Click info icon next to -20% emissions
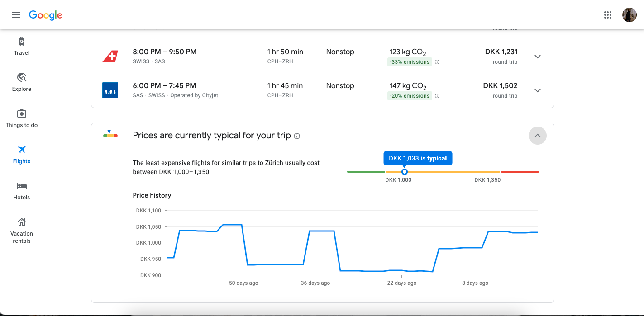644x316 pixels. [437, 96]
